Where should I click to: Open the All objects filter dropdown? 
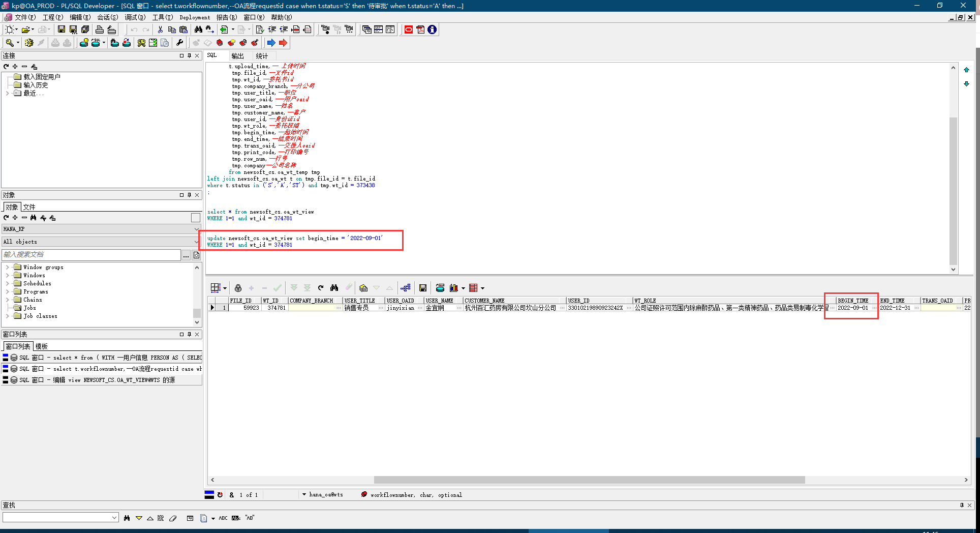click(196, 242)
